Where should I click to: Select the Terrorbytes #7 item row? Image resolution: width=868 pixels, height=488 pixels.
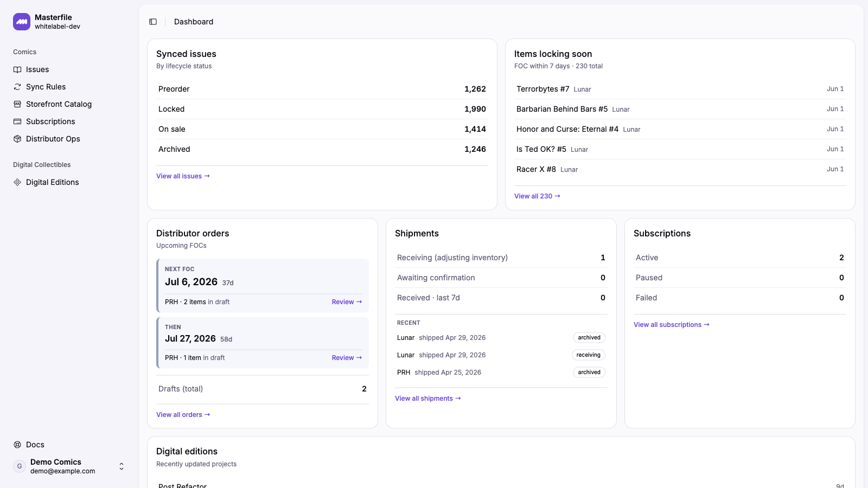click(x=680, y=89)
